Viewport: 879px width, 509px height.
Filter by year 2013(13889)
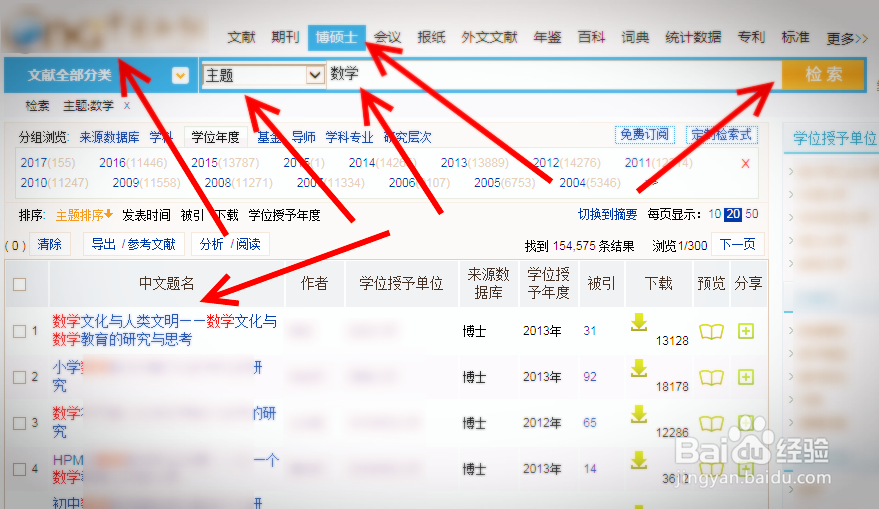tap(474, 163)
